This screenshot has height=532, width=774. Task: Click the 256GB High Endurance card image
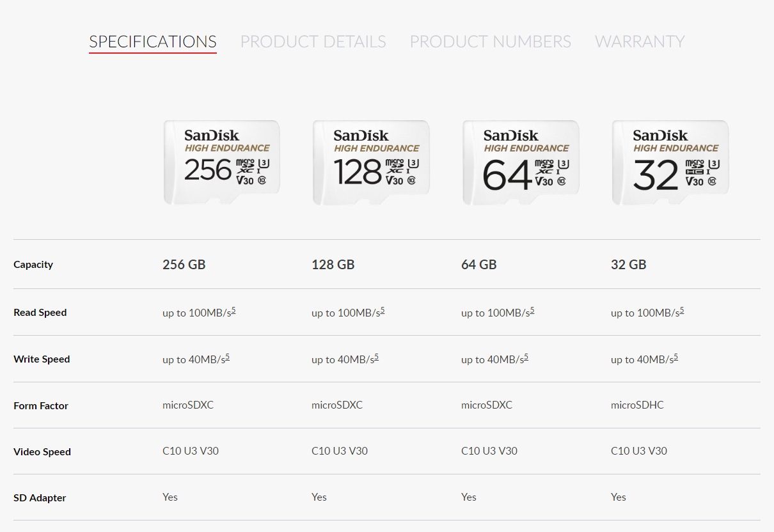[221, 163]
